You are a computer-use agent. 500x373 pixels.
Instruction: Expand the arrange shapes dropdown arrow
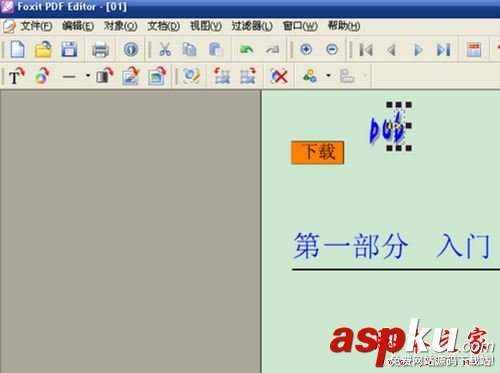click(x=328, y=76)
